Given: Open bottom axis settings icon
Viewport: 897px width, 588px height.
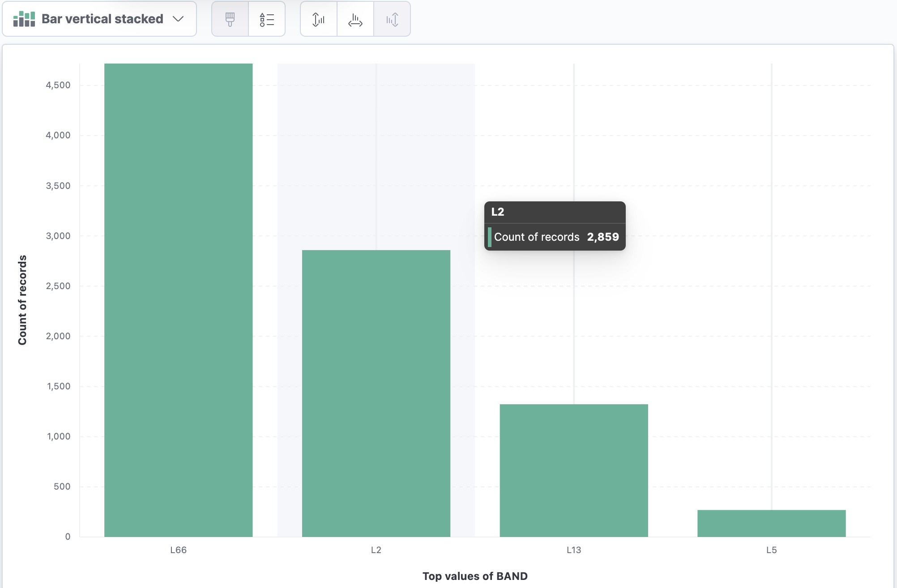Looking at the screenshot, I should 355,19.
